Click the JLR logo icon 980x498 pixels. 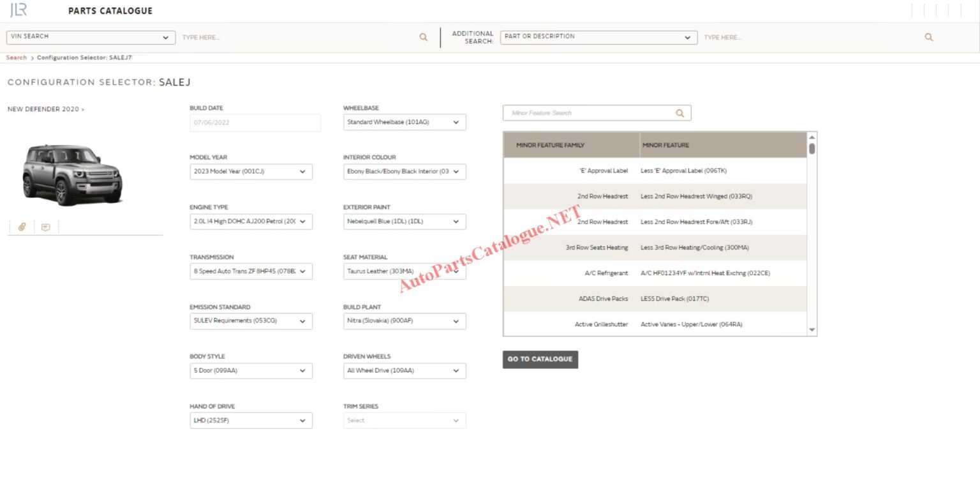coord(18,10)
